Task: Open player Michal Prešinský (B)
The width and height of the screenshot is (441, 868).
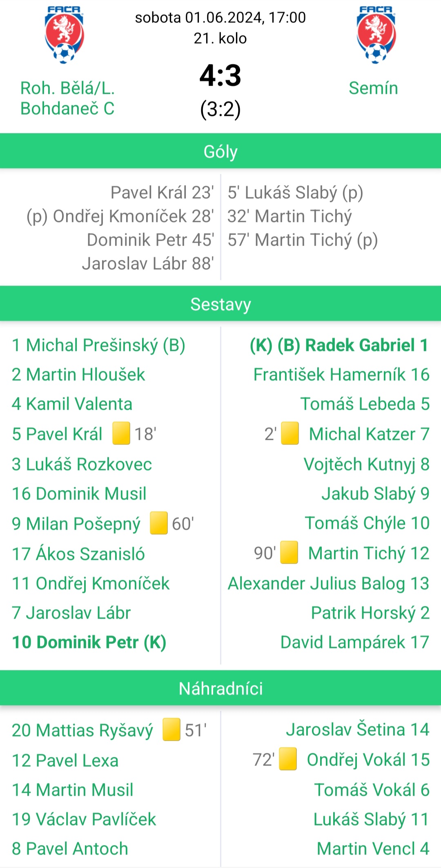Action: (x=98, y=345)
